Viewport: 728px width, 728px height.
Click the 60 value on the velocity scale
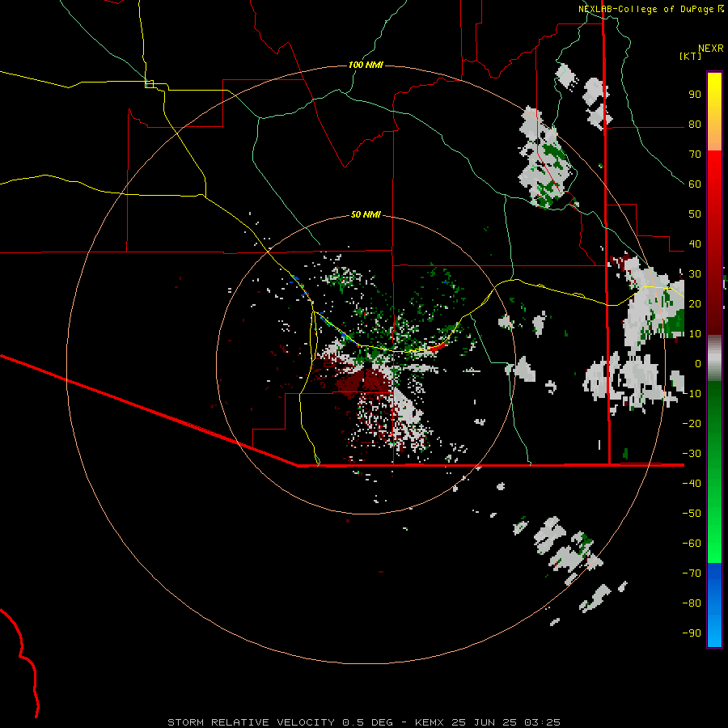tap(695, 184)
